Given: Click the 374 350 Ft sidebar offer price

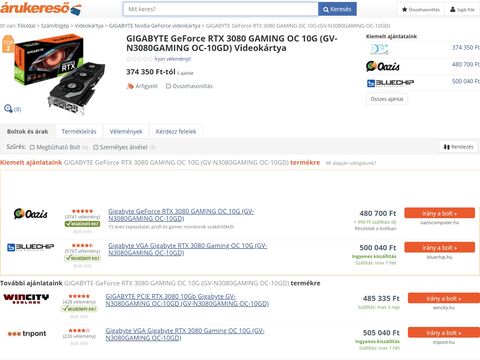Looking at the screenshot, I should [465, 48].
